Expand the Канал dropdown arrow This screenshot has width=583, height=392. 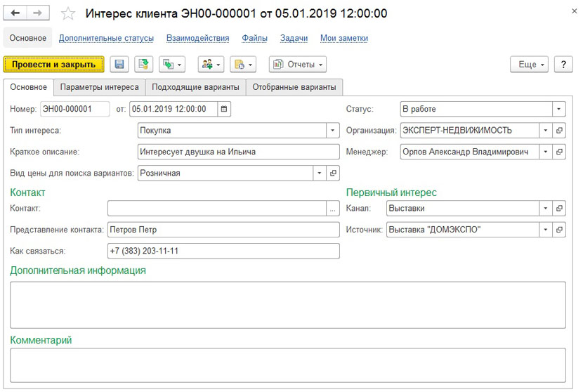[546, 208]
